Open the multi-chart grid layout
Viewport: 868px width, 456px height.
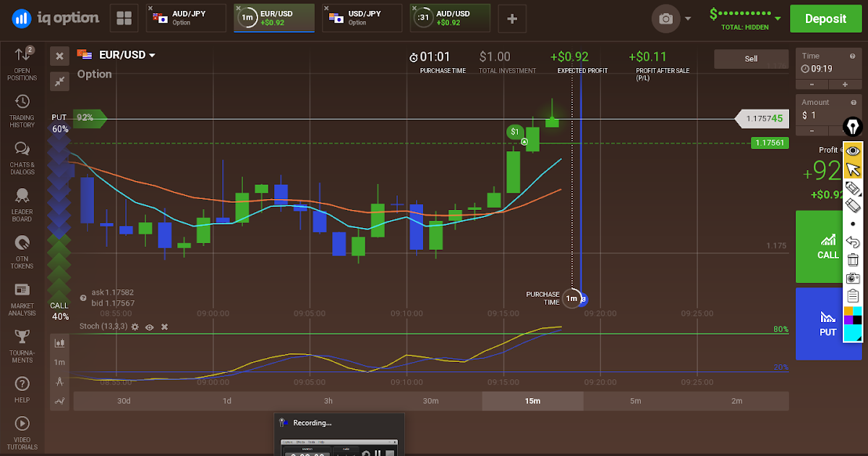[x=124, y=18]
